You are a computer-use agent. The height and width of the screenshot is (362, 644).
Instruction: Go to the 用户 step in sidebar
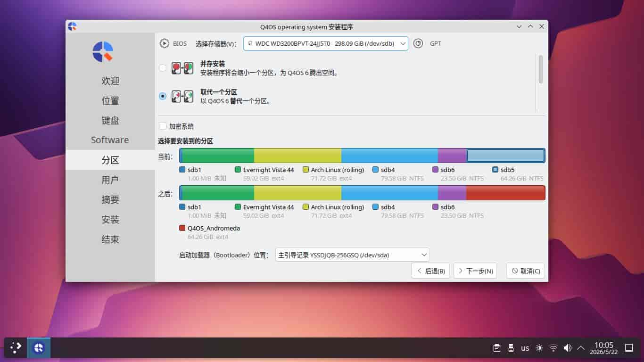point(110,180)
